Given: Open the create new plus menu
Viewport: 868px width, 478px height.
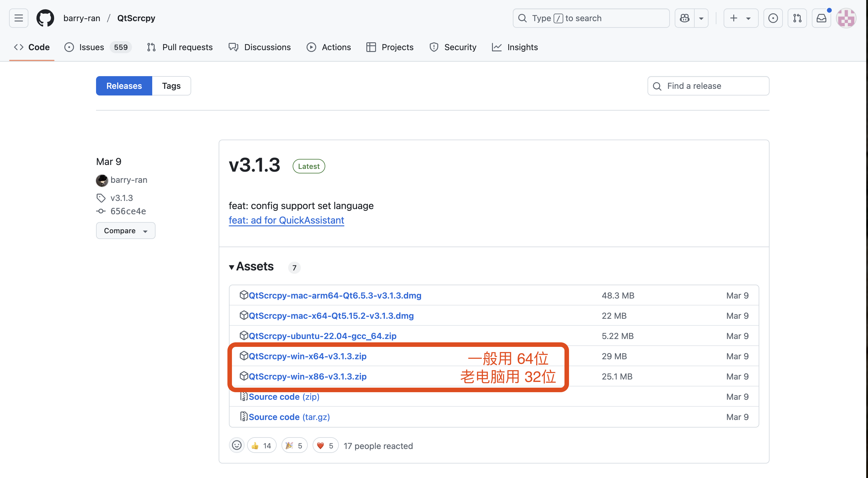Looking at the screenshot, I should click(x=741, y=18).
